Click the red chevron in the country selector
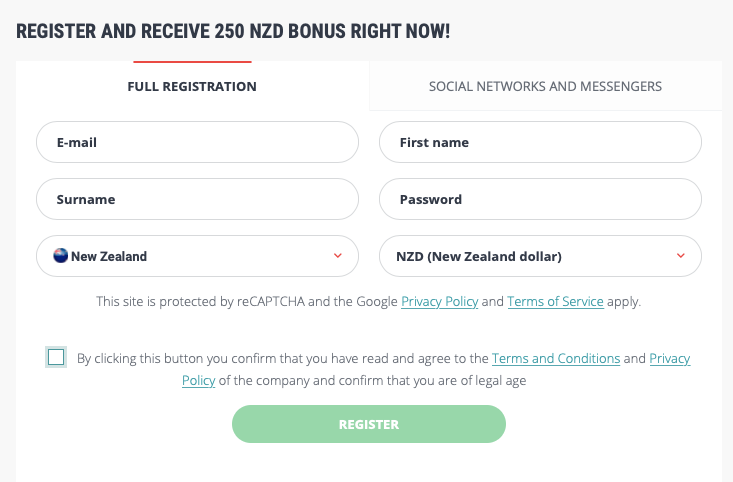Screen dimensions: 733x482 (338, 256)
